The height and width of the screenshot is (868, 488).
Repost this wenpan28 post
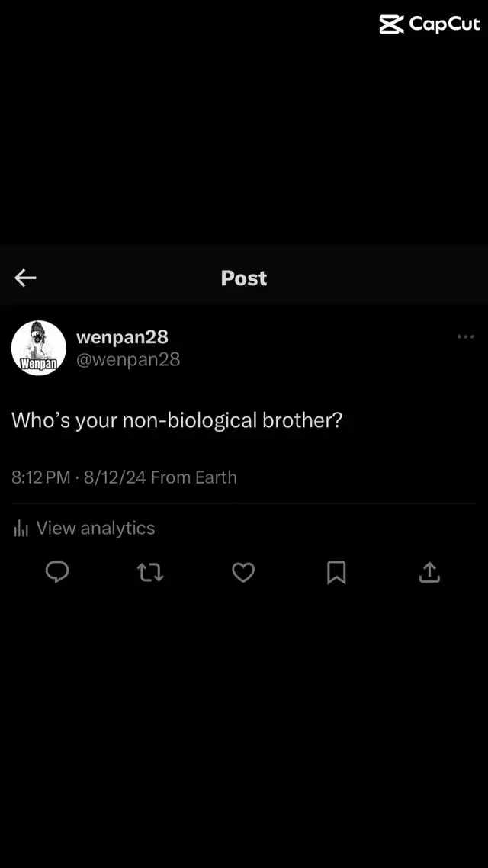coord(150,572)
